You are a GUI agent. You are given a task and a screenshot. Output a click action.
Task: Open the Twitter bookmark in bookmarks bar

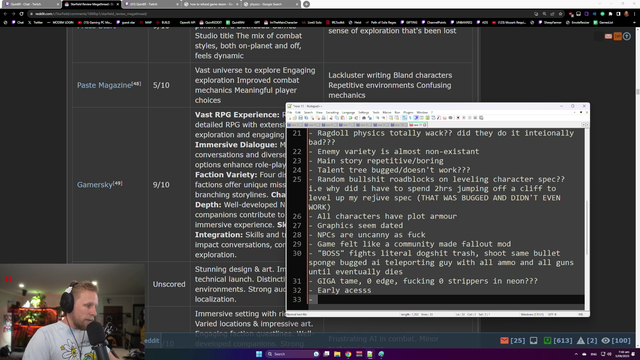point(36,22)
